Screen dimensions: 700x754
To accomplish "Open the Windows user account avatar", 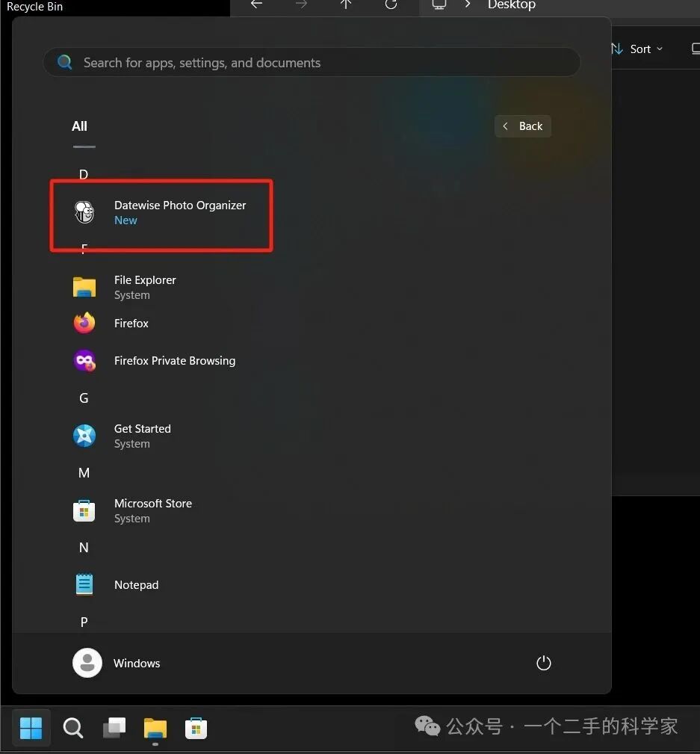I will (87, 663).
